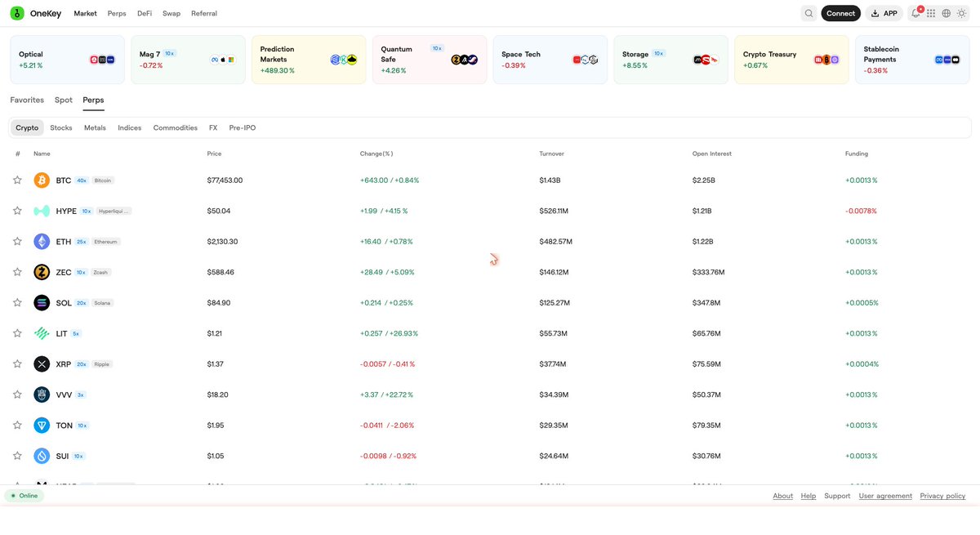Open the Quantum Safe card

click(430, 60)
